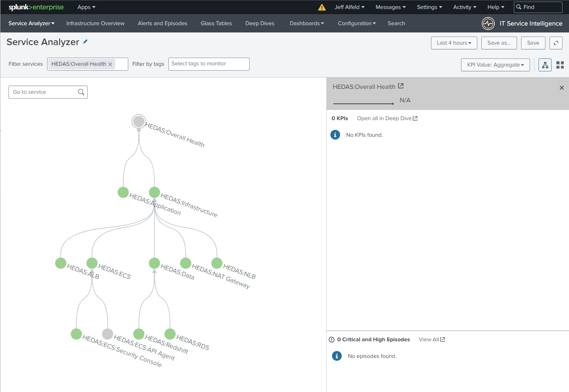
Task: Expand KPI Value: Aggregate dropdown
Action: 496,65
